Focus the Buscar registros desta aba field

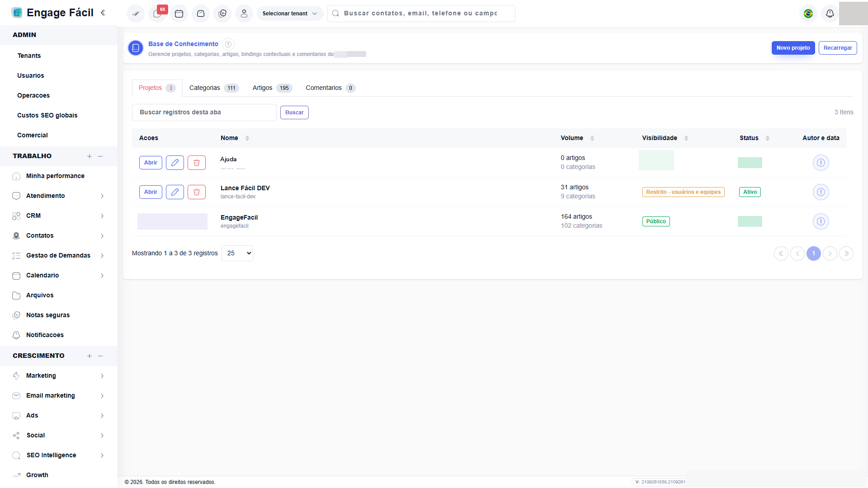(x=204, y=113)
